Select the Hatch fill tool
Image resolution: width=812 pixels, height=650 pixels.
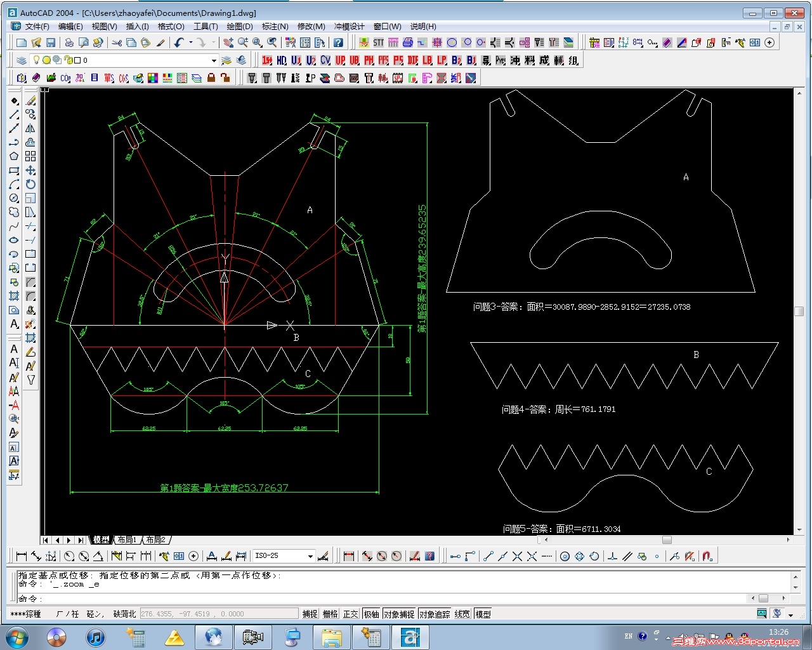[x=14, y=296]
